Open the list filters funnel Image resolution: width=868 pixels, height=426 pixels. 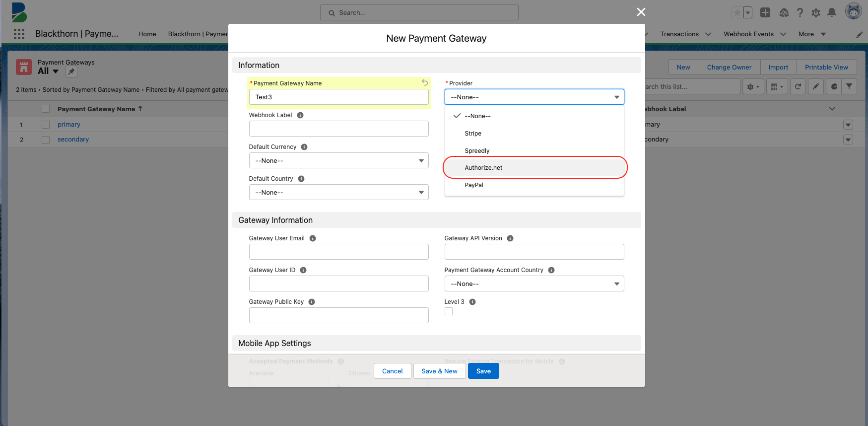pyautogui.click(x=849, y=86)
